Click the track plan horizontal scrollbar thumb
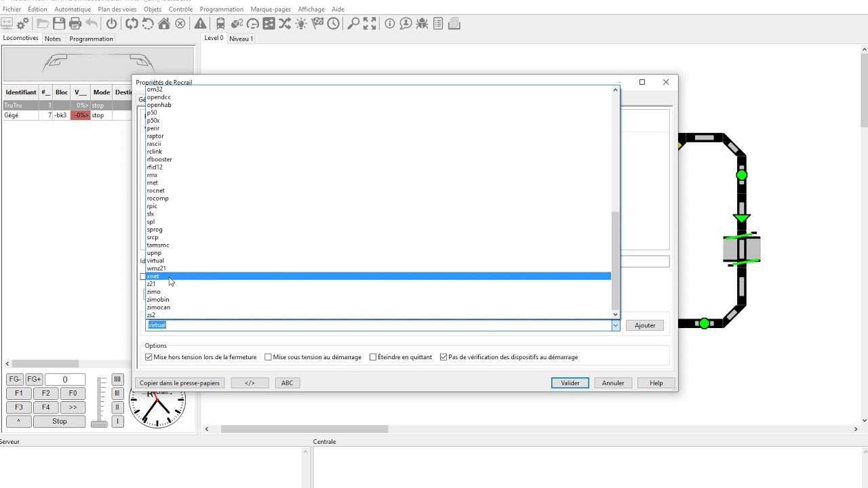The height and width of the screenshot is (488, 868). 304,429
